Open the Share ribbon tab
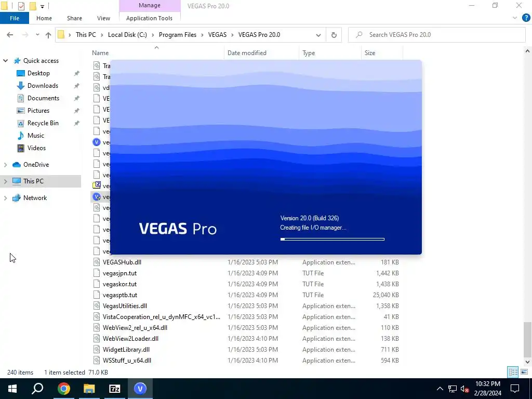Viewport: 532px width, 399px height. click(74, 18)
